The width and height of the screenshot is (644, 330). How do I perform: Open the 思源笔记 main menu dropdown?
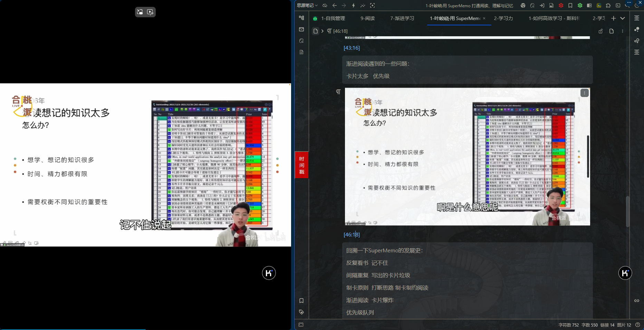coord(307,6)
